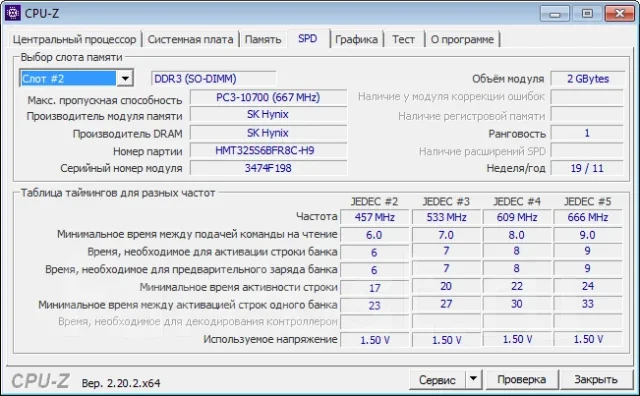The height and width of the screenshot is (396, 640).
Task: Click SK Hynix DRAM manufacturer value
Action: click(268, 133)
